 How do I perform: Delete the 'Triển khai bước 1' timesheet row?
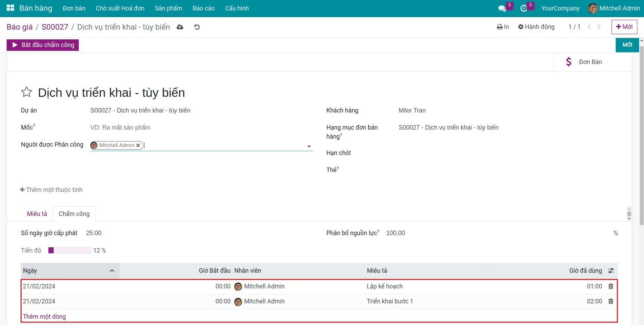tap(611, 301)
